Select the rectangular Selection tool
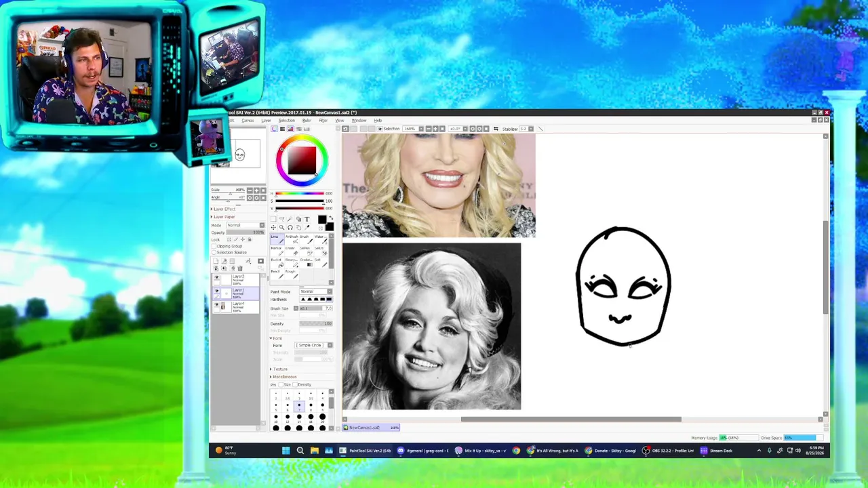The width and height of the screenshot is (868, 488). (274, 220)
